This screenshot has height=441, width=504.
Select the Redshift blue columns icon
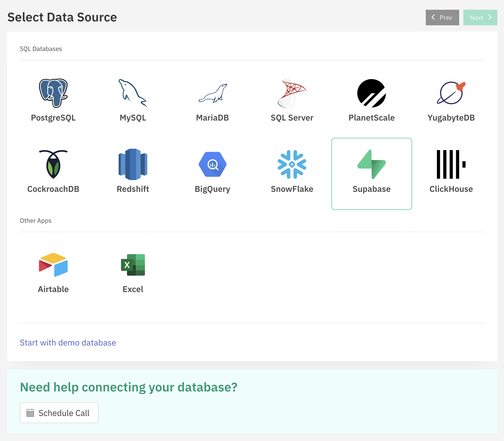pos(133,164)
